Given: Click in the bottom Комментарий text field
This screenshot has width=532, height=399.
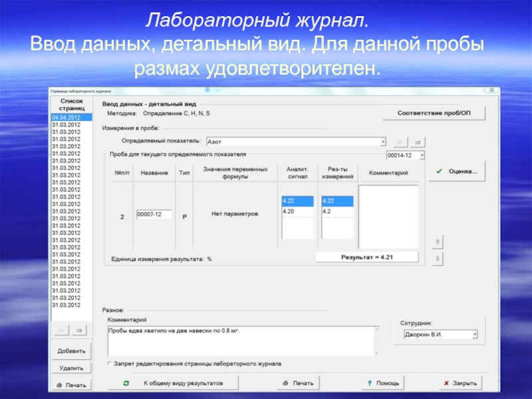Looking at the screenshot, I should click(x=241, y=341).
